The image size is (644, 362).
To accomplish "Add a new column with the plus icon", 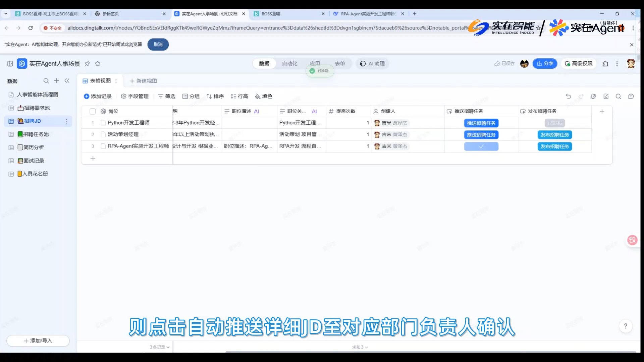I will 602,111.
